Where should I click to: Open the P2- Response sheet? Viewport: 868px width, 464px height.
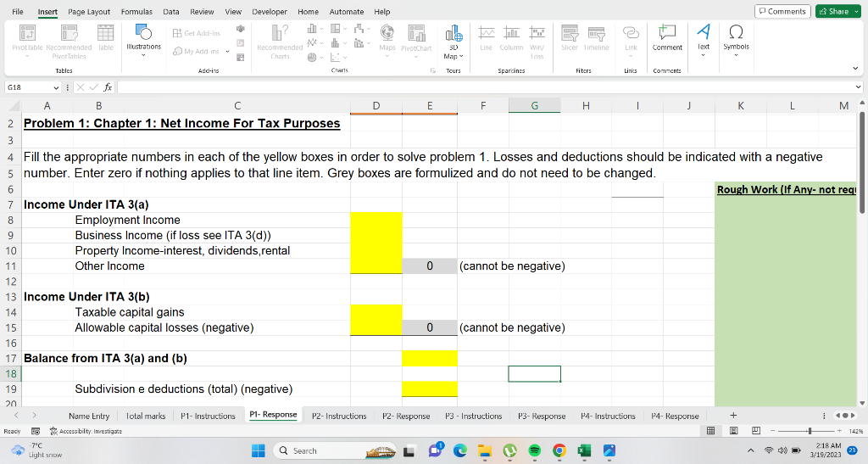tap(406, 416)
